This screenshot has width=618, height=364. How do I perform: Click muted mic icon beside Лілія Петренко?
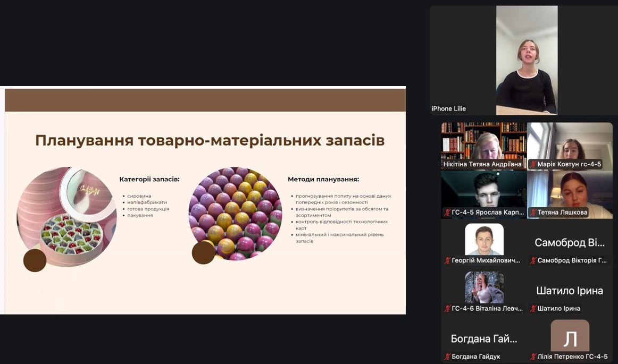(x=533, y=357)
